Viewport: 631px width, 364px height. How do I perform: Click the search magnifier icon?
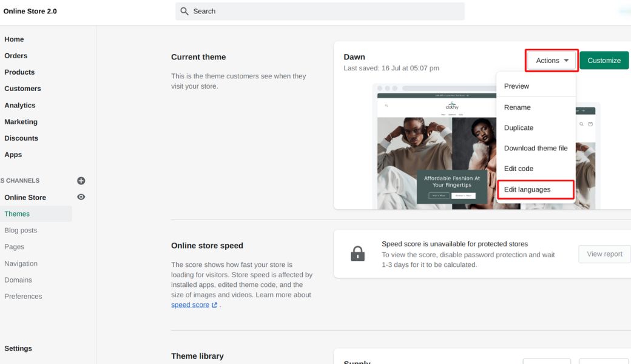tap(184, 12)
